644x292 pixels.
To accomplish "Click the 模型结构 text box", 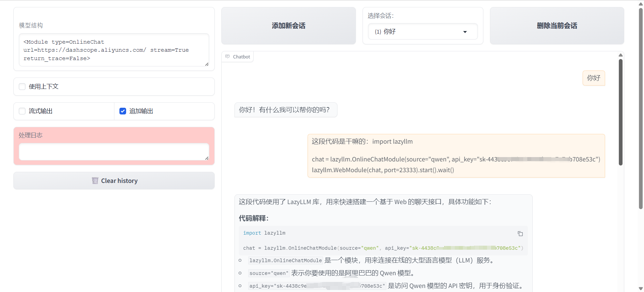I will pos(114,50).
